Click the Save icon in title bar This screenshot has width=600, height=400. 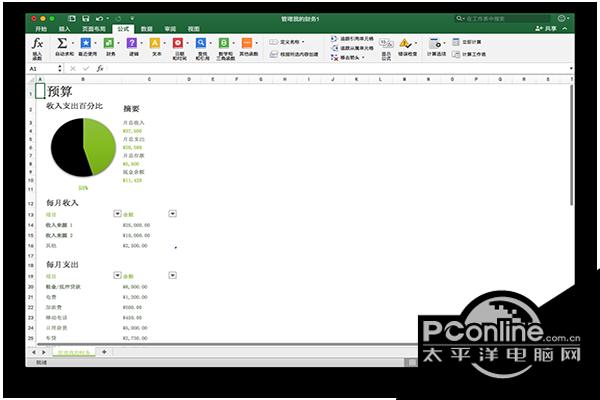(86, 18)
